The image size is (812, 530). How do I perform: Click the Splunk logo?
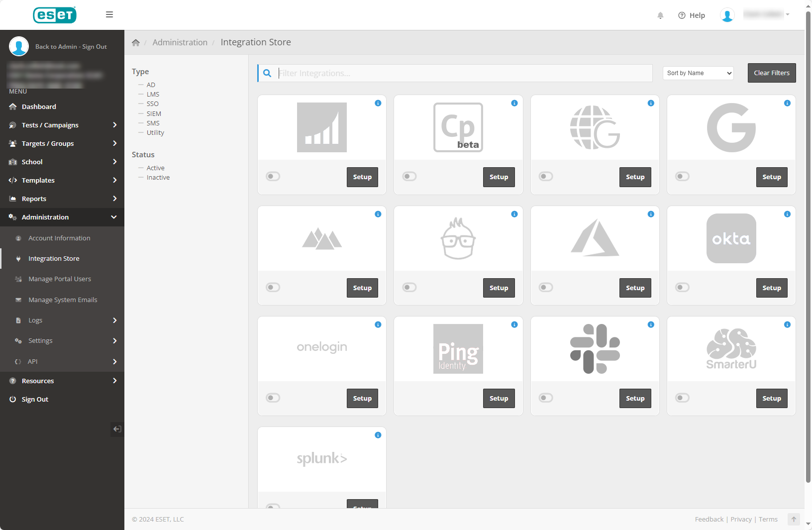click(322, 458)
